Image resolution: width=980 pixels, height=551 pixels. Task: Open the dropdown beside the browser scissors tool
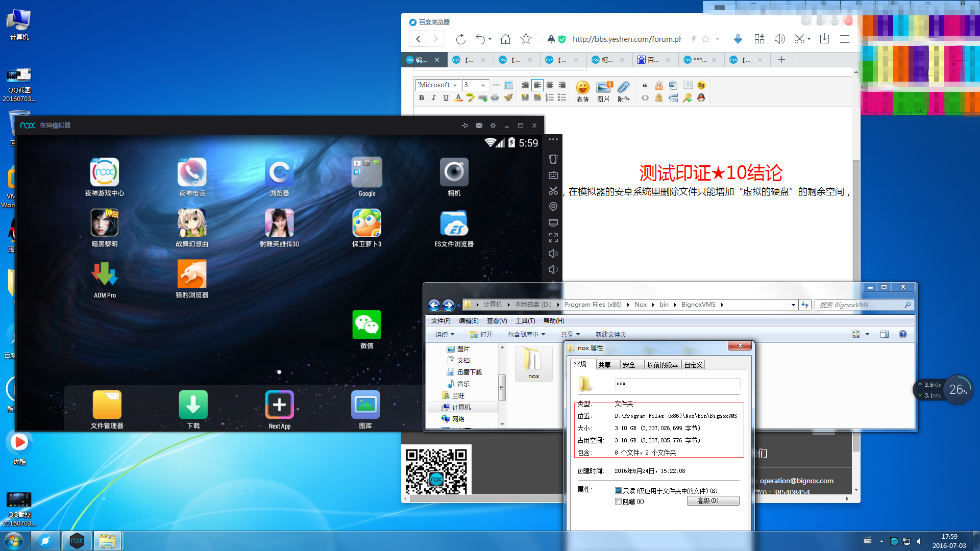[x=809, y=39]
